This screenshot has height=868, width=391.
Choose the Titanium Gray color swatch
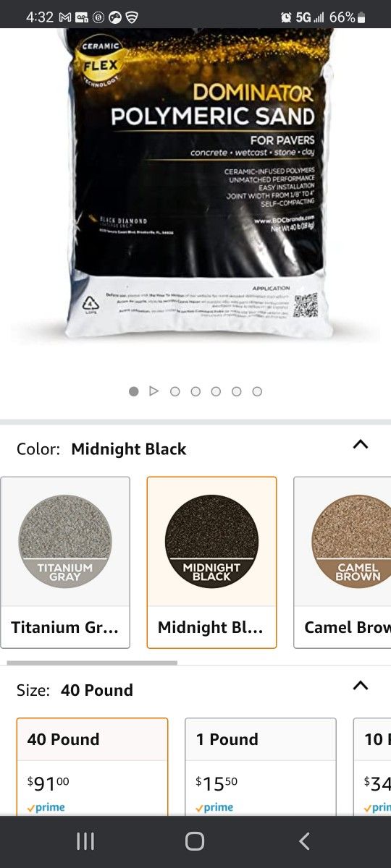[65, 562]
